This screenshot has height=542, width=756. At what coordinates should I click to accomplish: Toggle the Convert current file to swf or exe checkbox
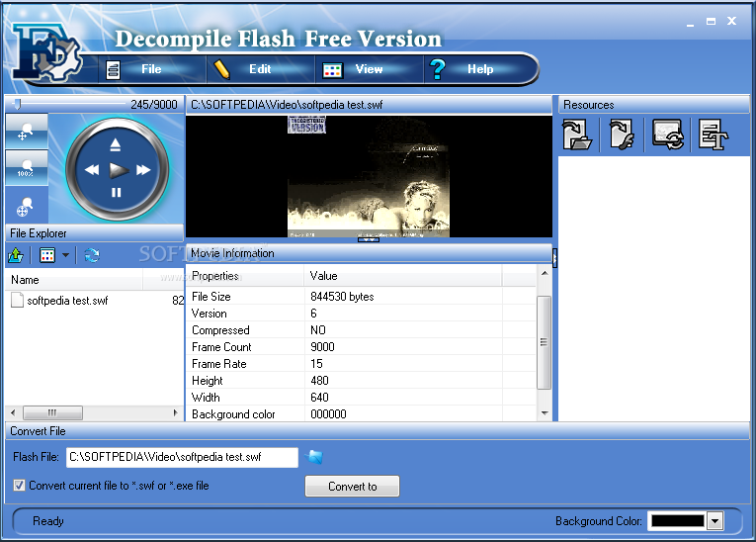point(19,486)
